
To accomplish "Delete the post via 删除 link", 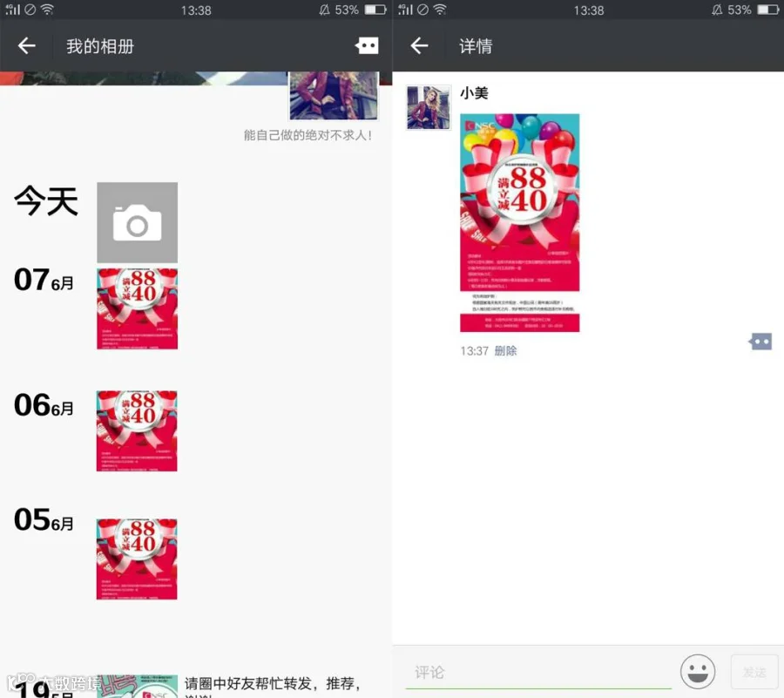I will 505,351.
